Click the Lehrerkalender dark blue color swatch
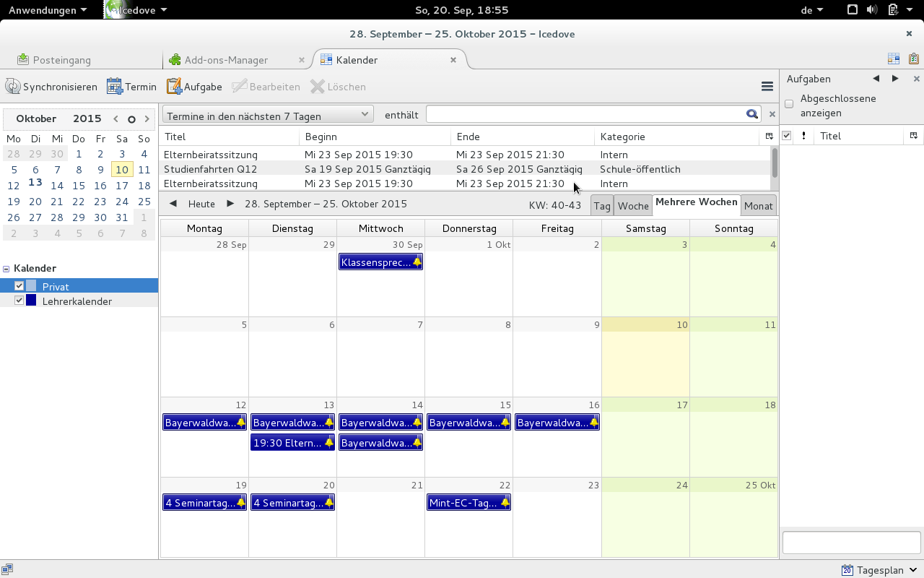Screen dimensions: 924x578 [31, 301]
